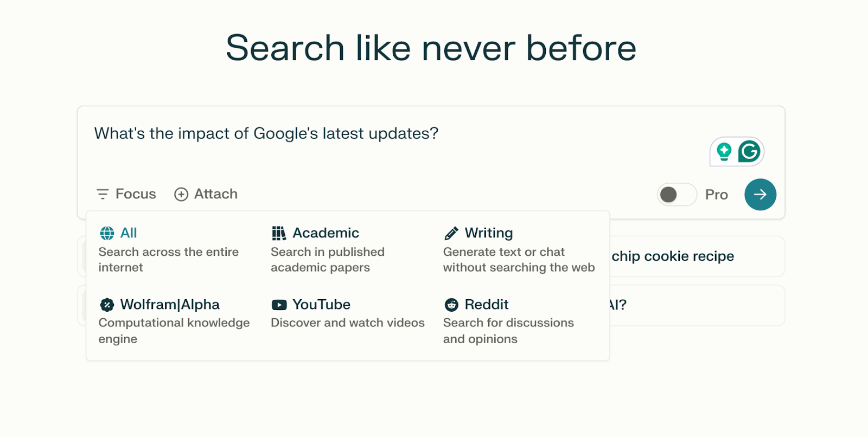The width and height of the screenshot is (868, 438).
Task: Choose the Academic focus mode
Action: pyautogui.click(x=325, y=233)
